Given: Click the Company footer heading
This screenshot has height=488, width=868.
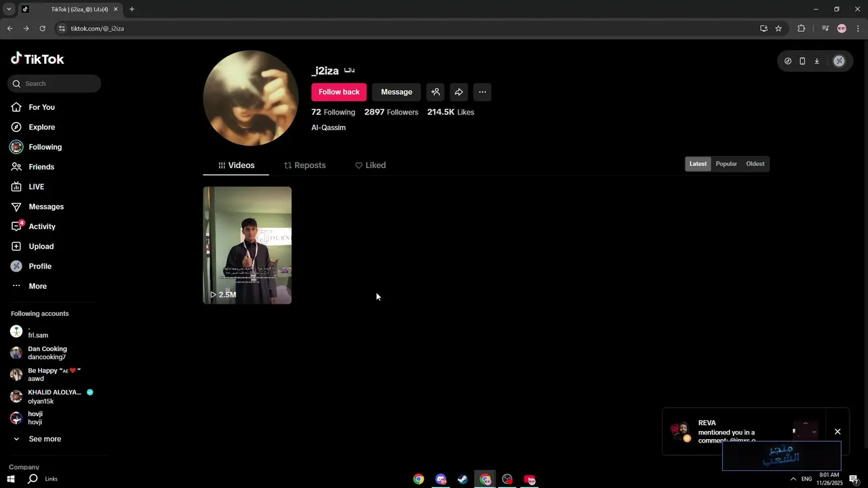Looking at the screenshot, I should (x=24, y=467).
